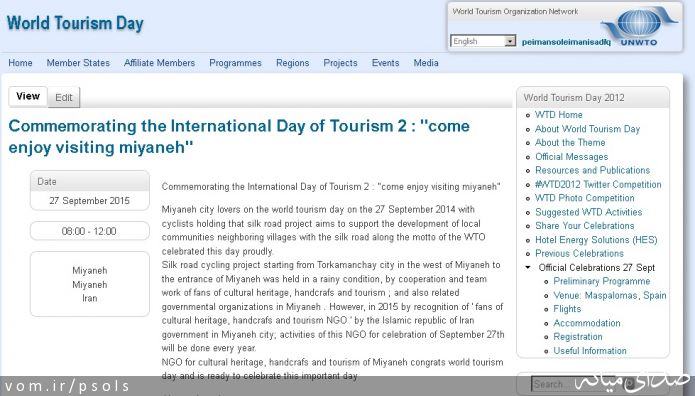Open the Official Messages link
The height and width of the screenshot is (396, 695).
[x=571, y=157]
